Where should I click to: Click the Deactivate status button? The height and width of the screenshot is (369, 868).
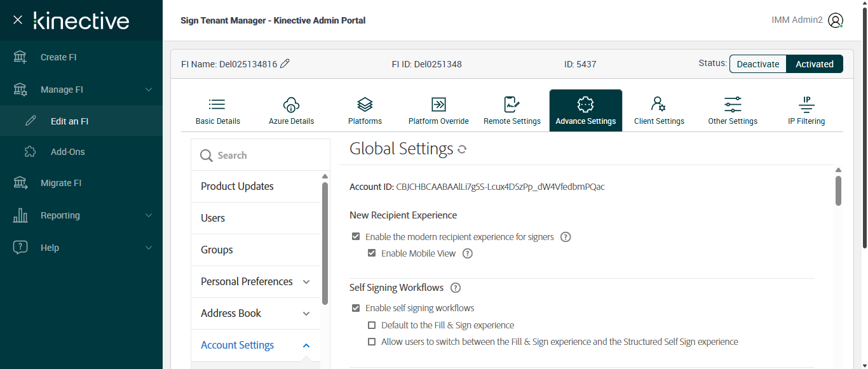click(758, 64)
